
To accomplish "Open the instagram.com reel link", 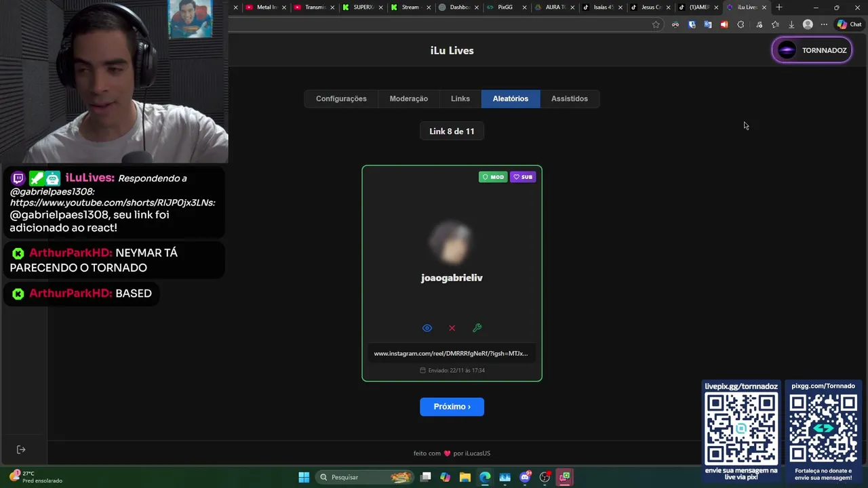I will tap(451, 353).
